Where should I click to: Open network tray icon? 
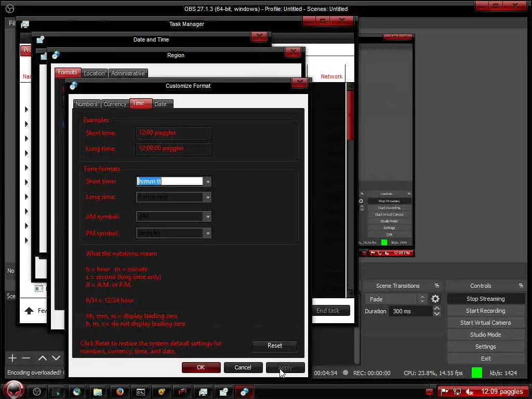point(457,392)
